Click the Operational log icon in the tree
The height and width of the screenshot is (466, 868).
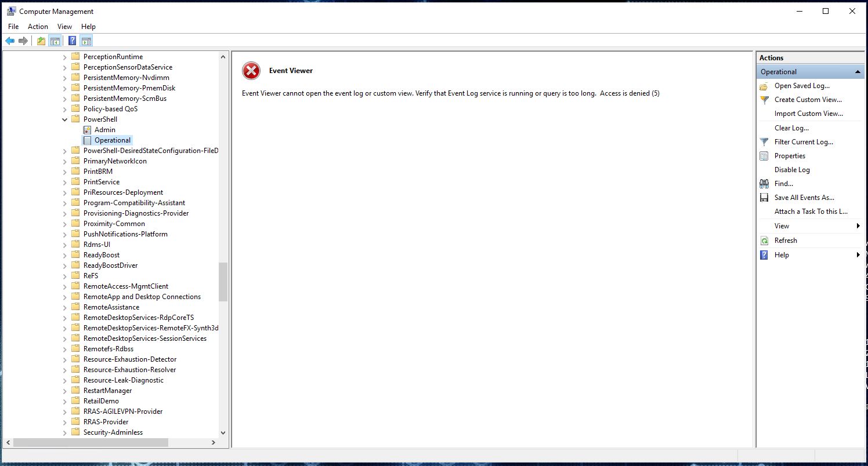[x=87, y=140]
